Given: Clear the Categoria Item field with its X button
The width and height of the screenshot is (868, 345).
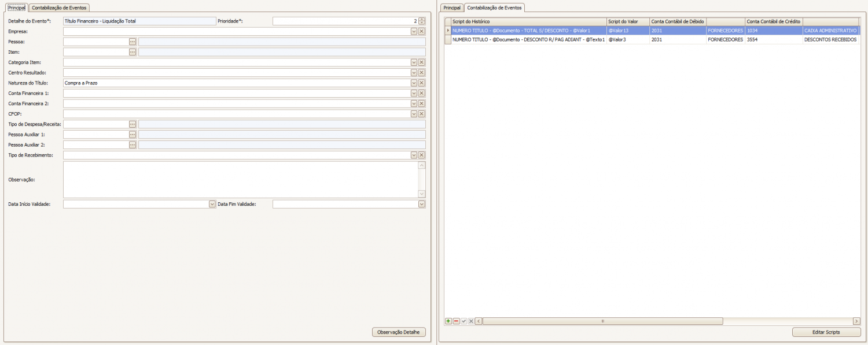Looking at the screenshot, I should pyautogui.click(x=422, y=62).
